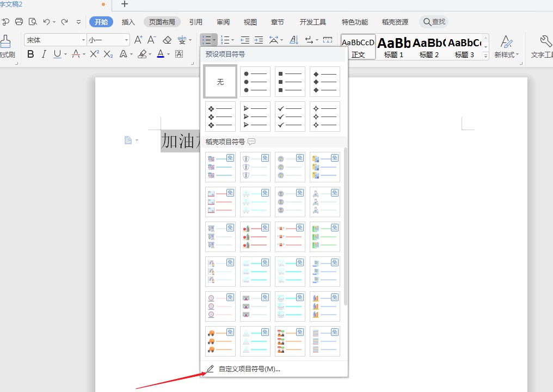This screenshot has width=553, height=392.
Task: Apply the 标题 3 style
Action: tap(464, 47)
